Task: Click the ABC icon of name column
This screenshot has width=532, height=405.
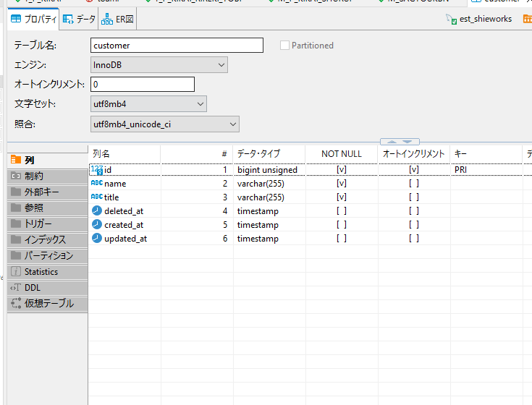Action: pyautogui.click(x=97, y=183)
